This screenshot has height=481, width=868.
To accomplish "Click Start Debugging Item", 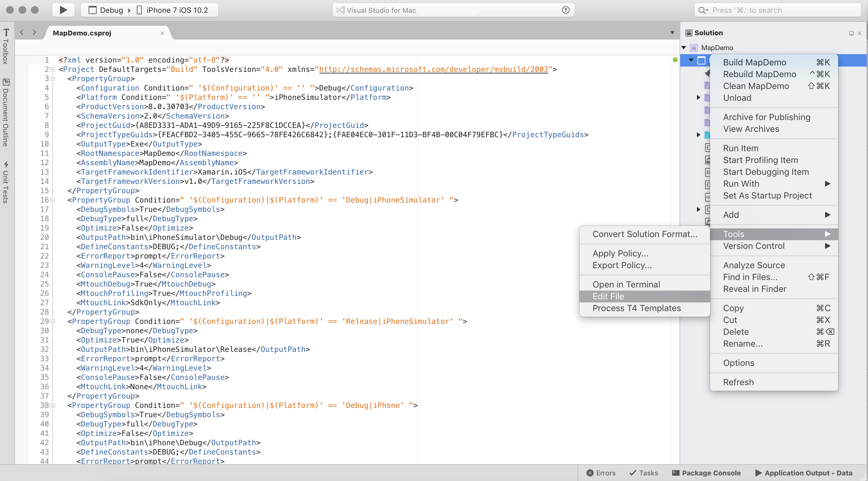I will click(774, 171).
